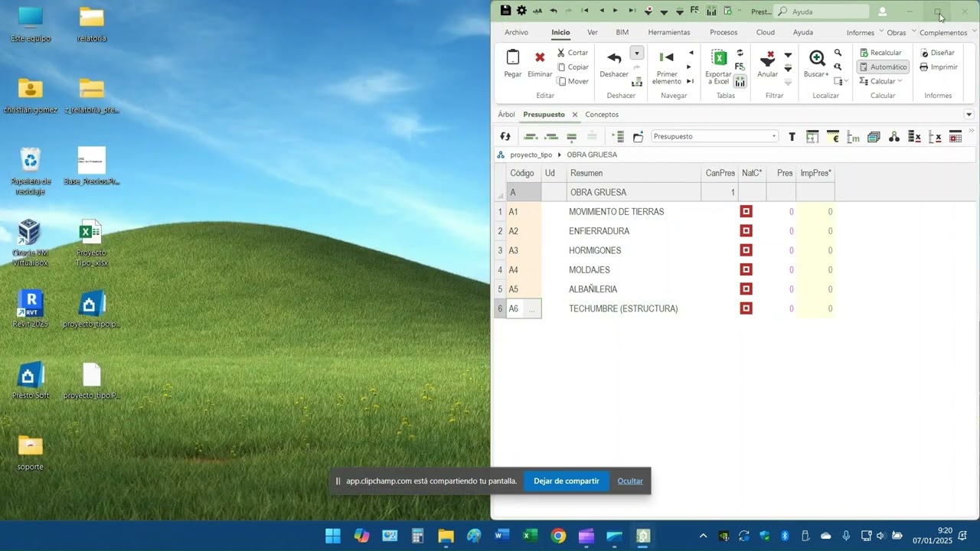Open the settings gear in Presto title bar

(x=521, y=11)
